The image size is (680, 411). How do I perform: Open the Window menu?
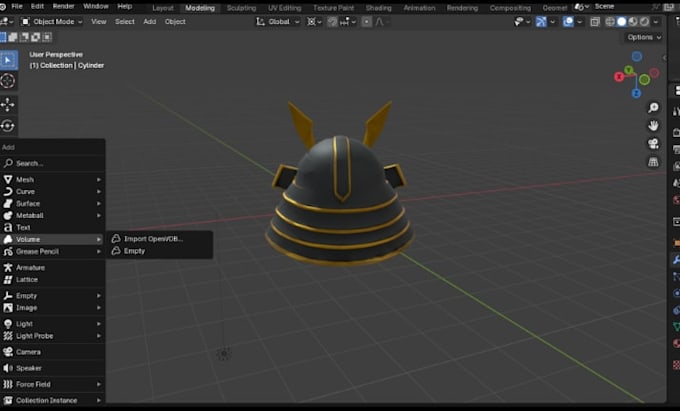coord(95,7)
